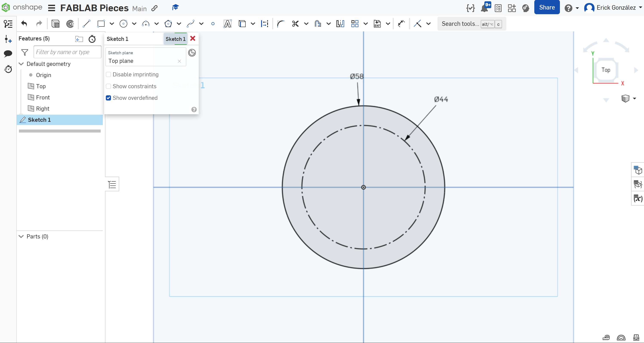
Task: Open the comments speech bubble panel
Action: coord(8,53)
